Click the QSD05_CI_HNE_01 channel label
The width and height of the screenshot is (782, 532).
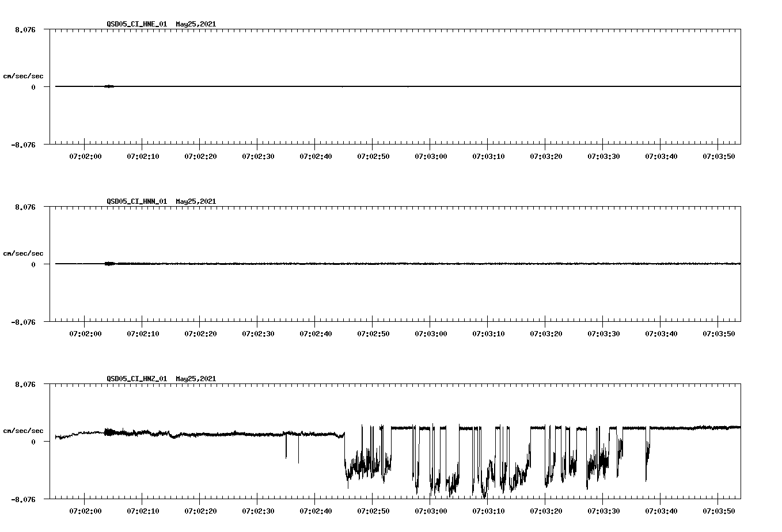point(135,25)
